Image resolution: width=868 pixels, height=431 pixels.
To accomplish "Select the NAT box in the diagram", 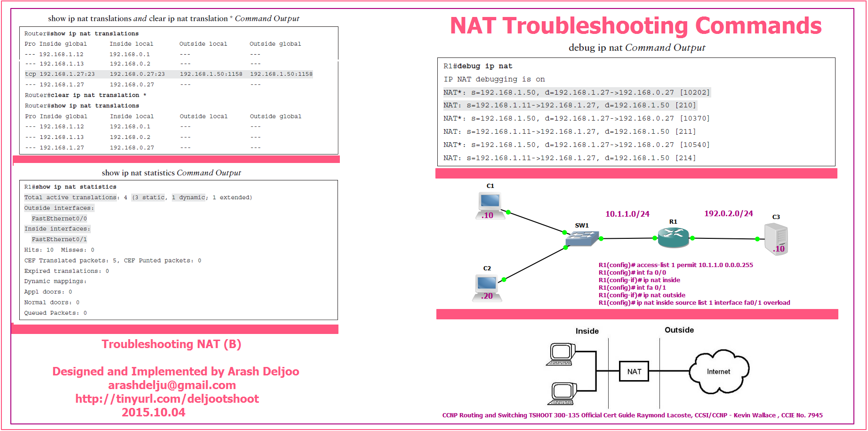I will (634, 372).
